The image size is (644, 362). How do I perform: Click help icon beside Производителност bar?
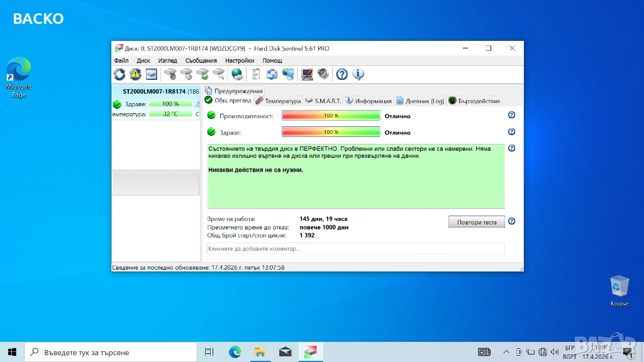pyautogui.click(x=511, y=115)
